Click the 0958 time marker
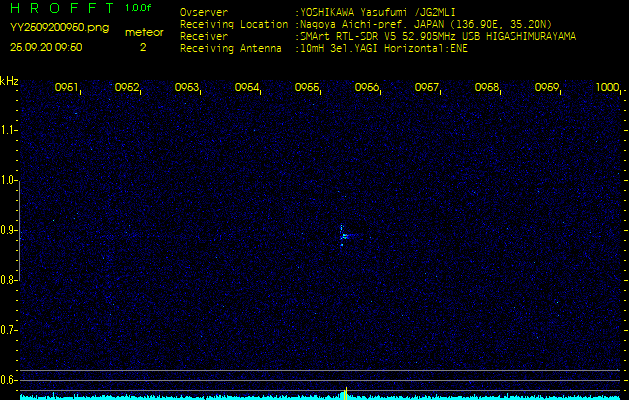 tap(486, 87)
